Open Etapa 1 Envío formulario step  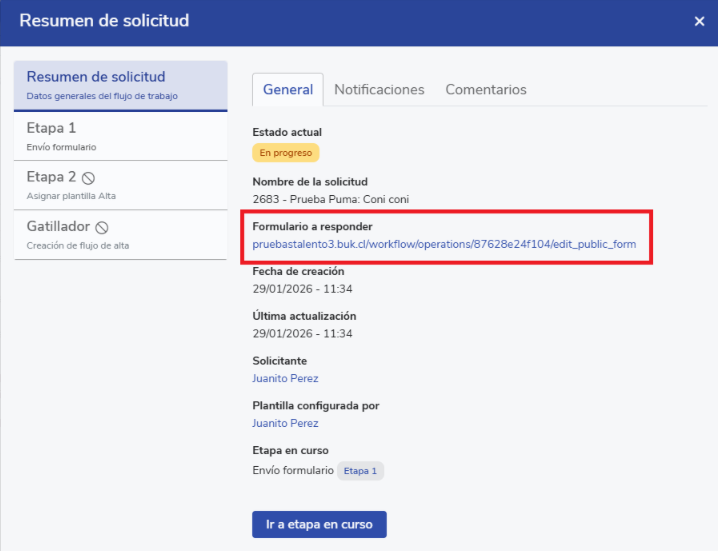pyautogui.click(x=120, y=136)
